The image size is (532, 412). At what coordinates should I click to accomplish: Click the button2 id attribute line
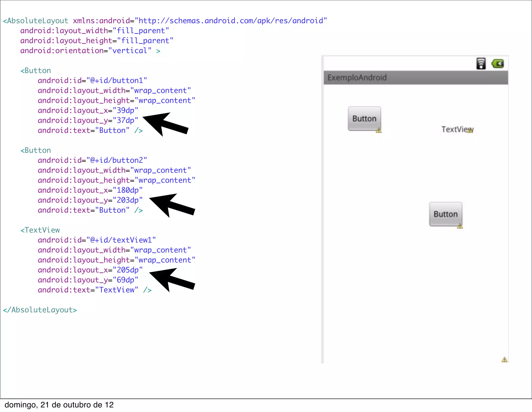click(x=92, y=160)
